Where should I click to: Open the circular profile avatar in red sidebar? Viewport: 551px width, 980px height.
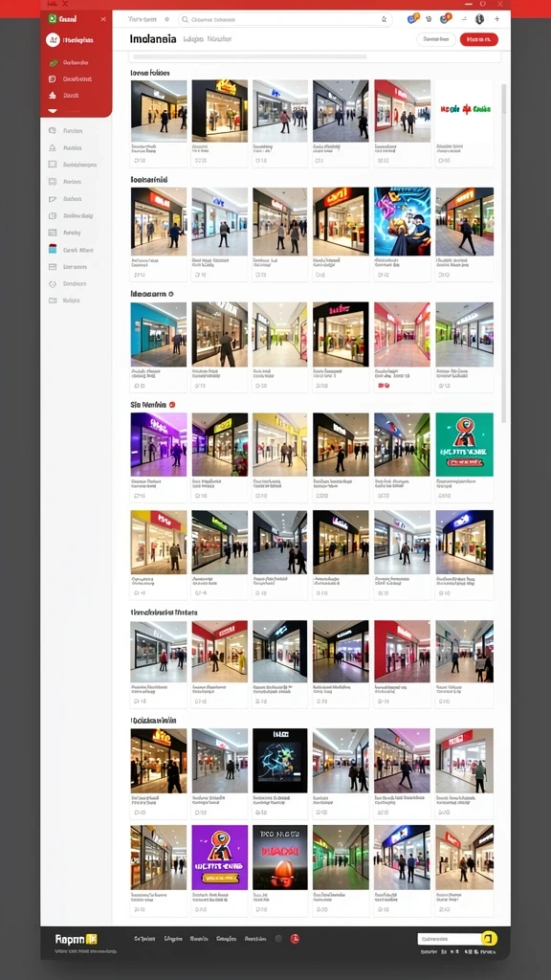(53, 40)
